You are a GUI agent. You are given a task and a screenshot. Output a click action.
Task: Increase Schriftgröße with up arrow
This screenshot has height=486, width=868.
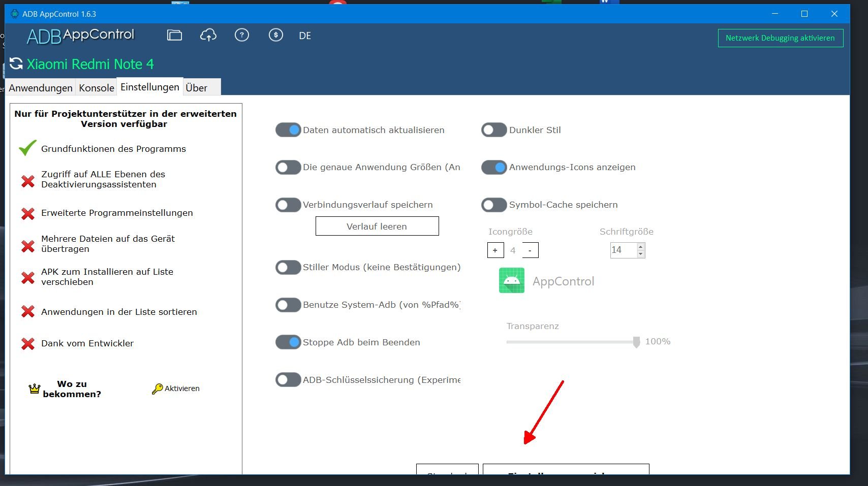(x=641, y=247)
